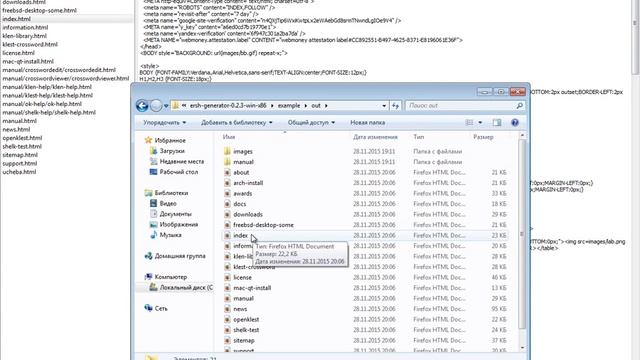Open Рабочий стол in navigation pane
640x360 pixels.
click(x=178, y=172)
